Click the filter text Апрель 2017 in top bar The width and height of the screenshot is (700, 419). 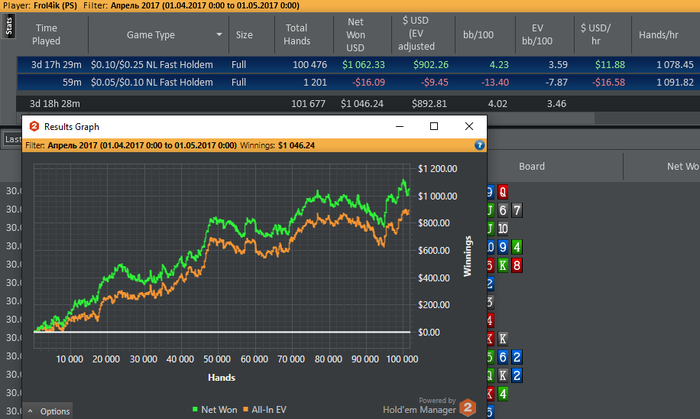click(x=136, y=5)
